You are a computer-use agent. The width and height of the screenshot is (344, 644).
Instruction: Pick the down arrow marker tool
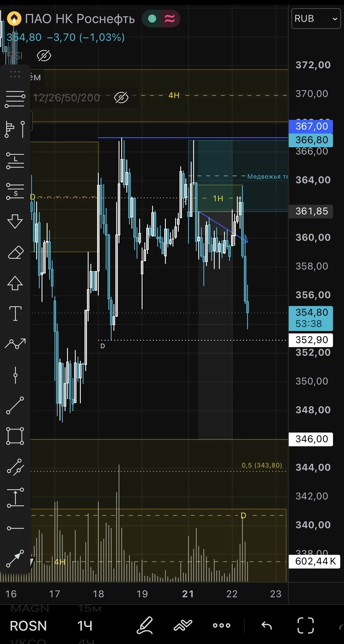coord(15,221)
